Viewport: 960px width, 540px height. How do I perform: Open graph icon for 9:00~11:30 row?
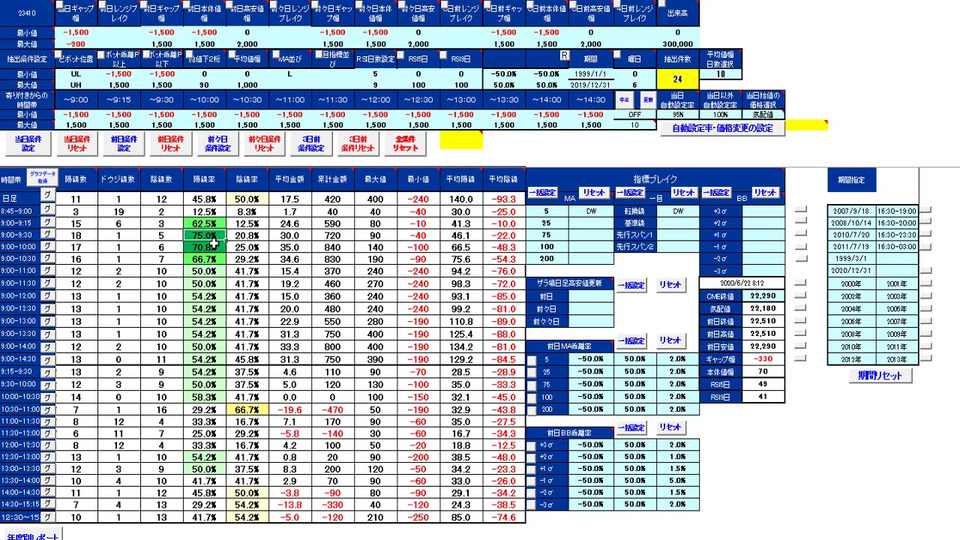pyautogui.click(x=47, y=284)
